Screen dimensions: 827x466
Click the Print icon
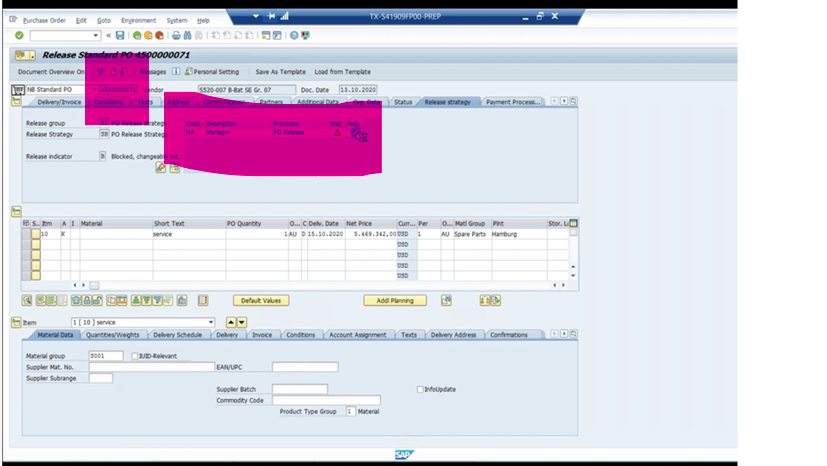point(176,35)
